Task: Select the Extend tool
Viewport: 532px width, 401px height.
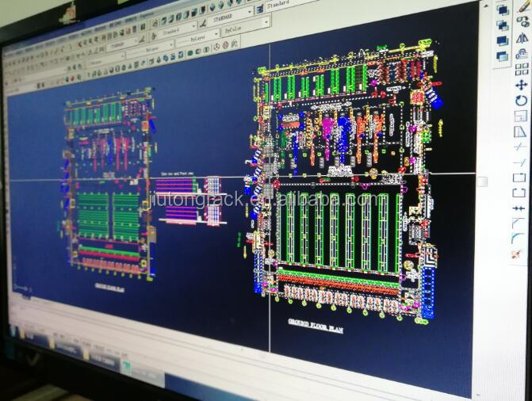Action: click(x=519, y=162)
